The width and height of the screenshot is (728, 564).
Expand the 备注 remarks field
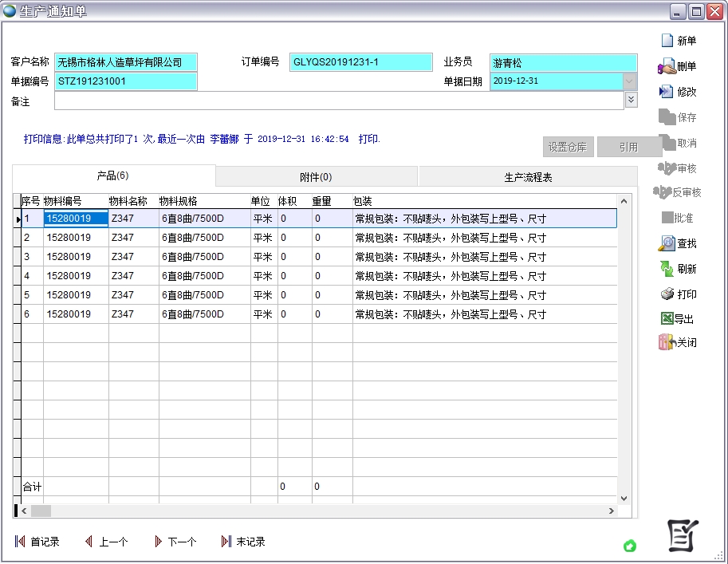[631, 100]
